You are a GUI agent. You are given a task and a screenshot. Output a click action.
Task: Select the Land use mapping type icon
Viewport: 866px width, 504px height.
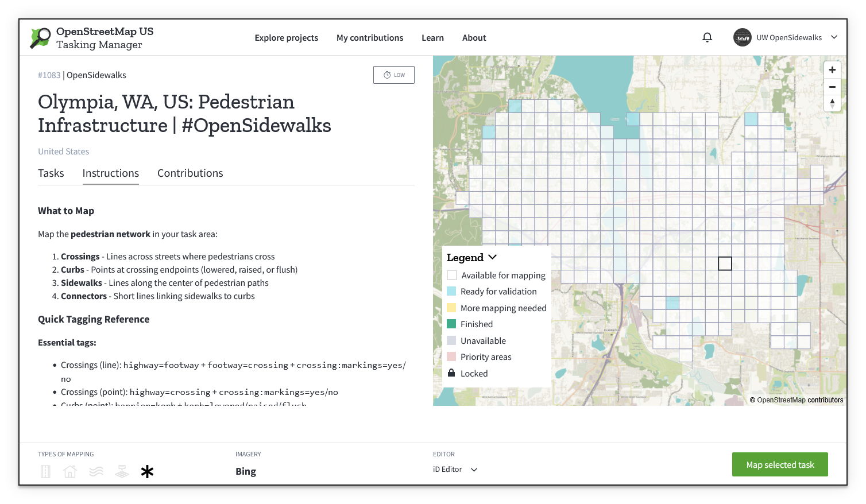pyautogui.click(x=122, y=471)
